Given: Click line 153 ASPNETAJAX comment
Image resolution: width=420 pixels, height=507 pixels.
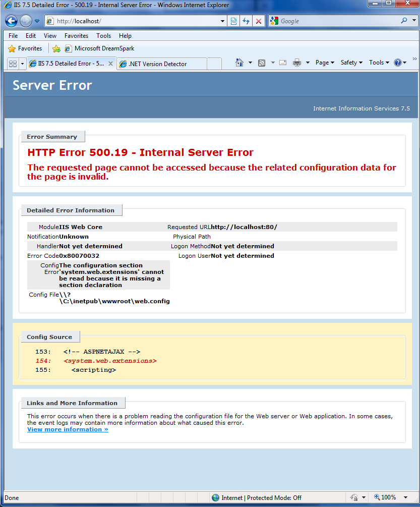Looking at the screenshot, I should 88,352.
